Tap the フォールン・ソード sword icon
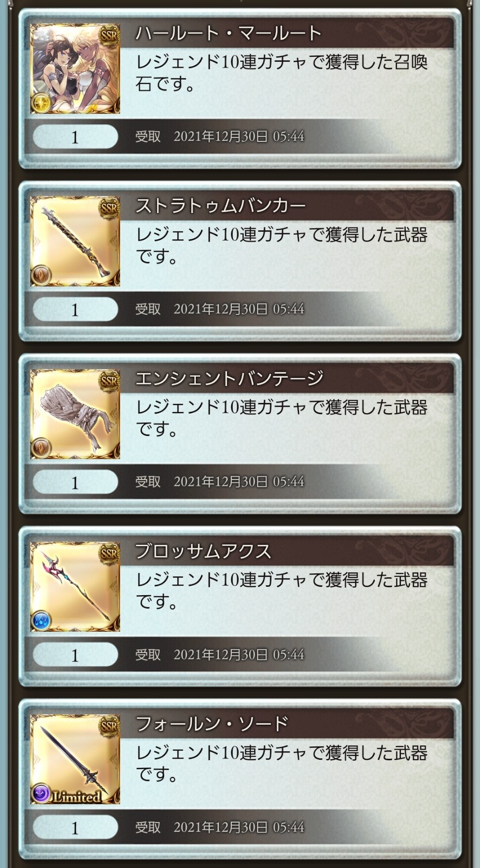 [75, 759]
